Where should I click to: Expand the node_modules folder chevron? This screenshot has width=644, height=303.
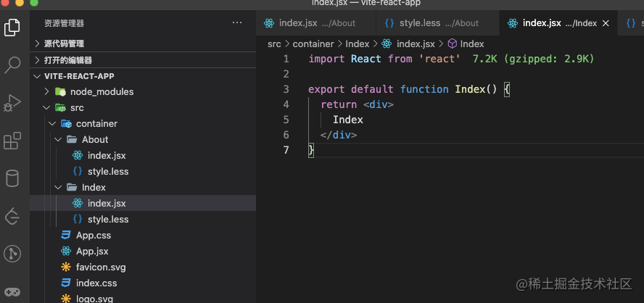click(x=46, y=91)
